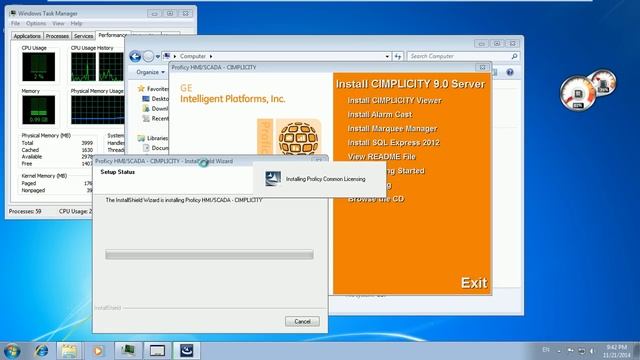Expand the Computer breadcrumb arrow
The image size is (640, 360).
(211, 56)
